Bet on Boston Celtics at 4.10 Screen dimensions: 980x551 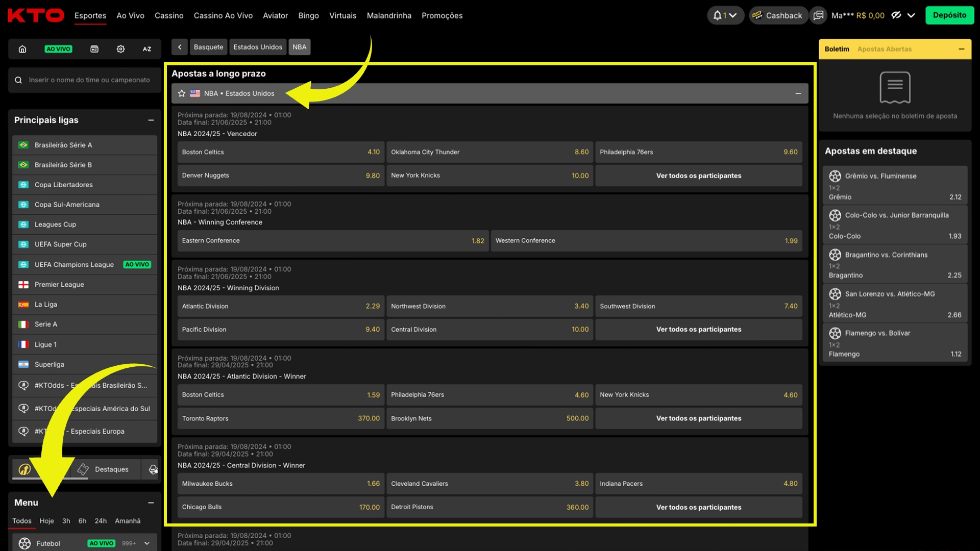[x=281, y=152]
